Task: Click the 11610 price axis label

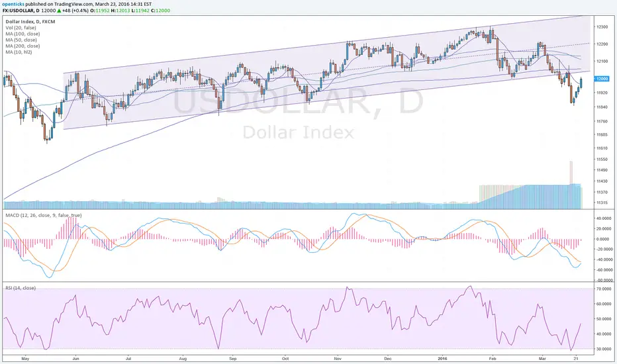Action: pos(602,148)
